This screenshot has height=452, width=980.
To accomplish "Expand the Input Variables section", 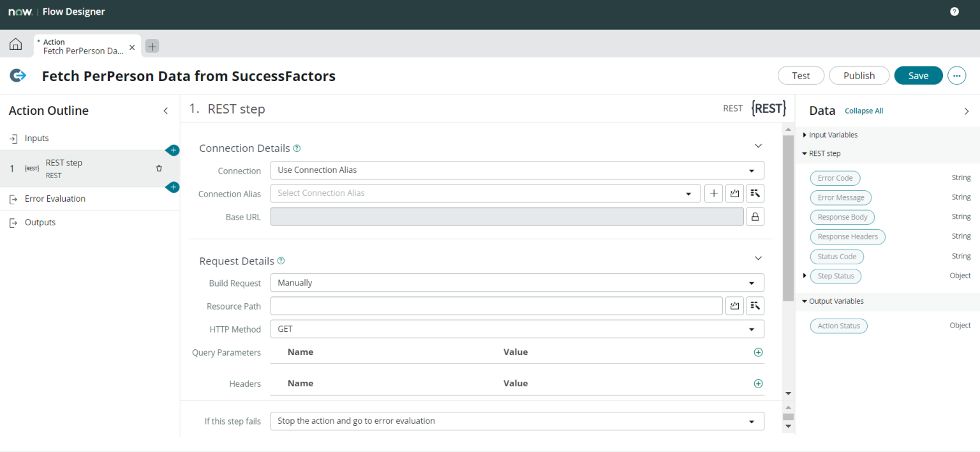I will click(805, 135).
